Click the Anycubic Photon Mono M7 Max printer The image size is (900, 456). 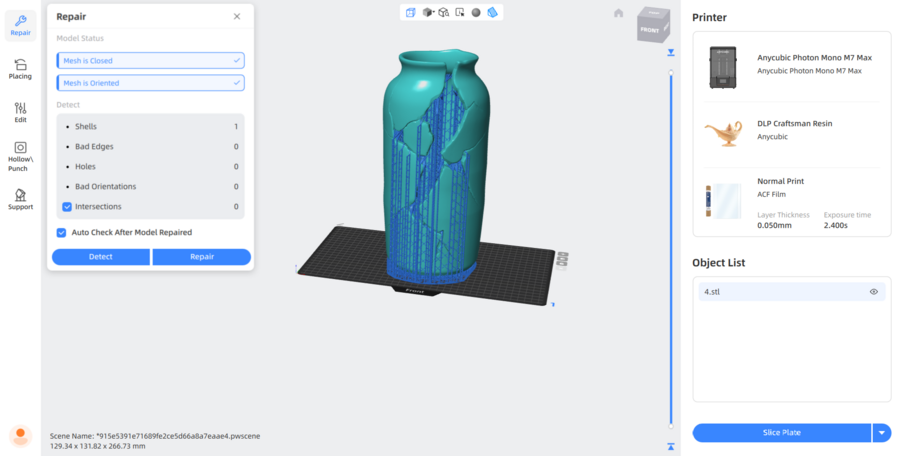(792, 66)
